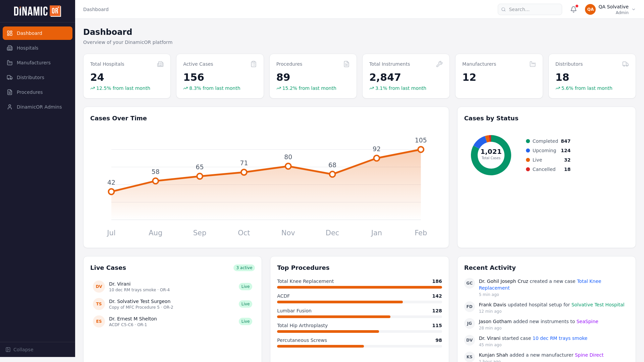The width and height of the screenshot is (644, 362).
Task: Go to DinamicOR Admins page
Action: pyautogui.click(x=39, y=107)
